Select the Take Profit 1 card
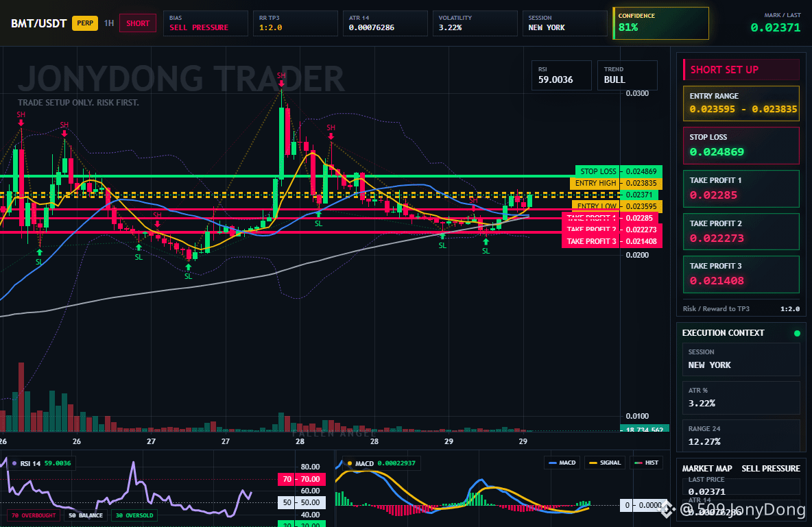812x527 pixels. tap(741, 189)
